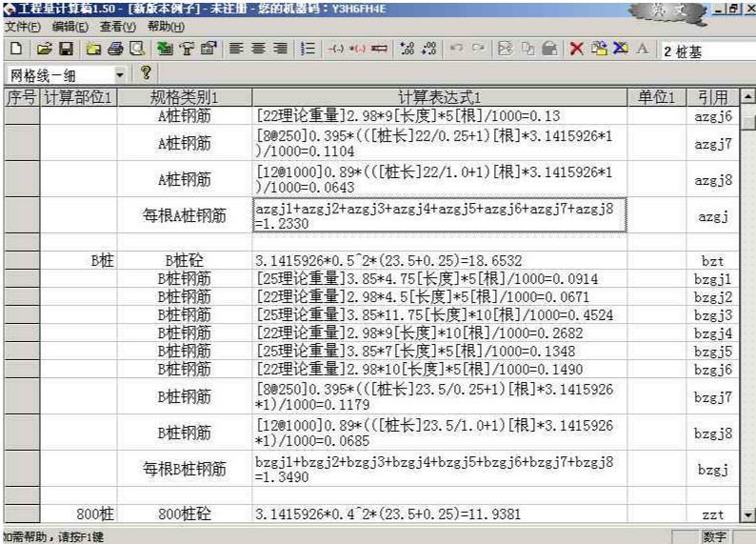
Task: Click the bzgj8 reference cell
Action: click(x=712, y=433)
